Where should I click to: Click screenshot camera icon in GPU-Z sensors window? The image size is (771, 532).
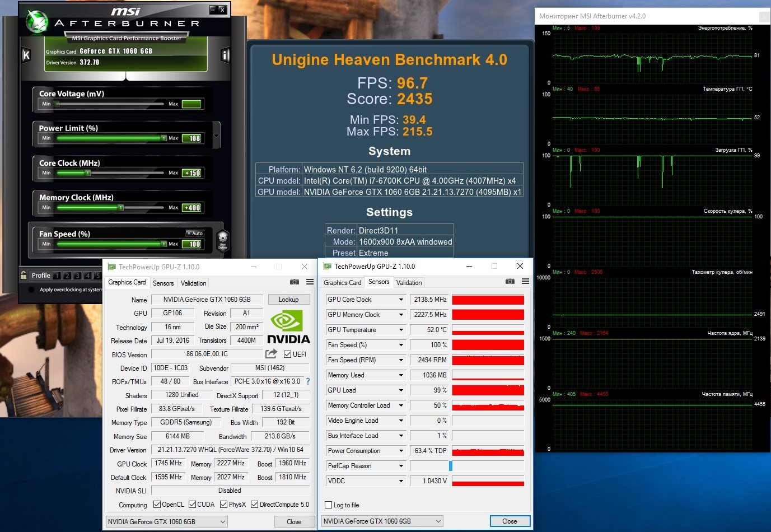(x=510, y=282)
